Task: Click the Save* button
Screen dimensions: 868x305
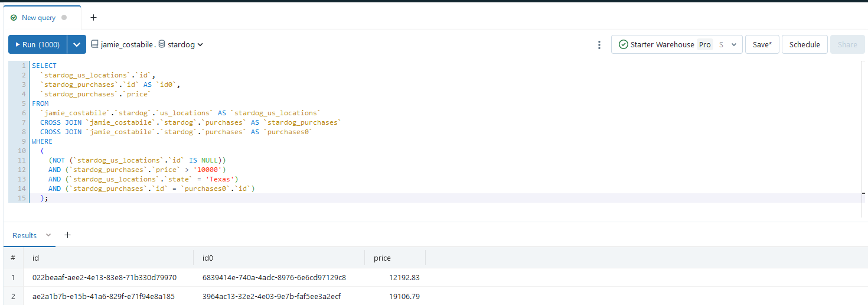Action: [762, 44]
